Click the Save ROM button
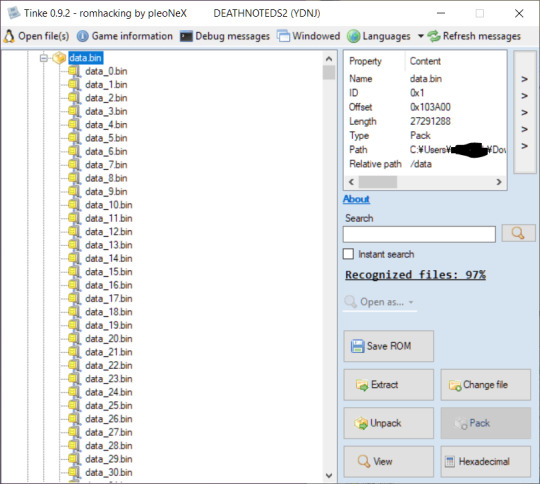This screenshot has width=540, height=484. (x=388, y=346)
